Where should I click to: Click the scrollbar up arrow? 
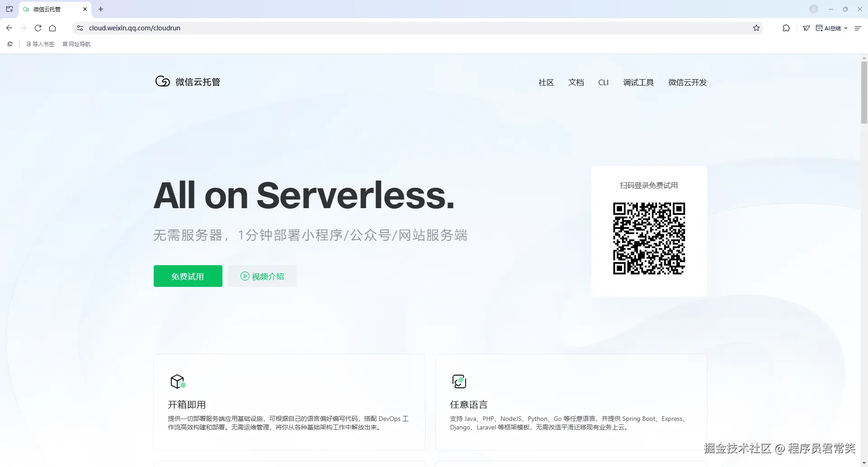coord(864,58)
